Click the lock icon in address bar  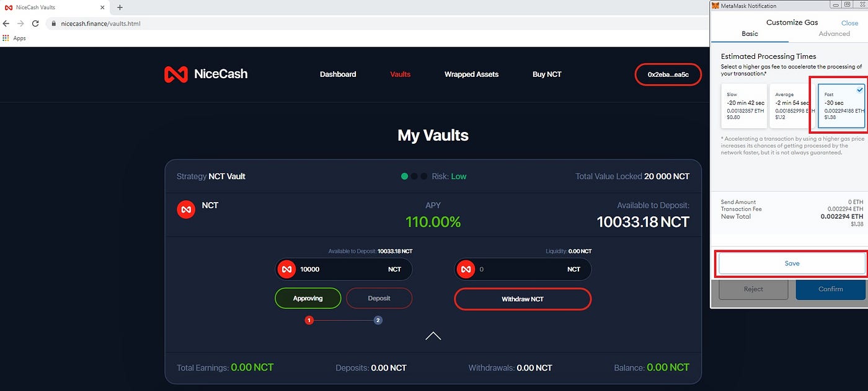point(54,24)
